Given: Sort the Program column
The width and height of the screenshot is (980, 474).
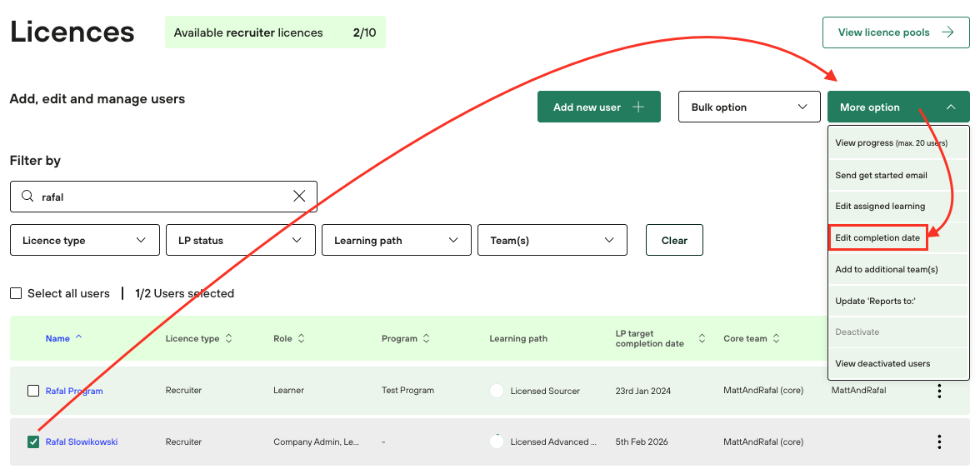Looking at the screenshot, I should click(x=426, y=339).
